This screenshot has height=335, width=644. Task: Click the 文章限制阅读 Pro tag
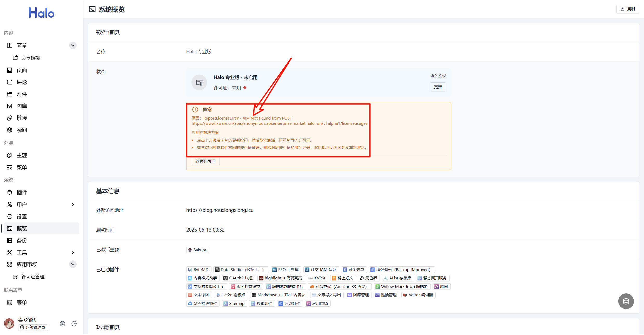207,287
